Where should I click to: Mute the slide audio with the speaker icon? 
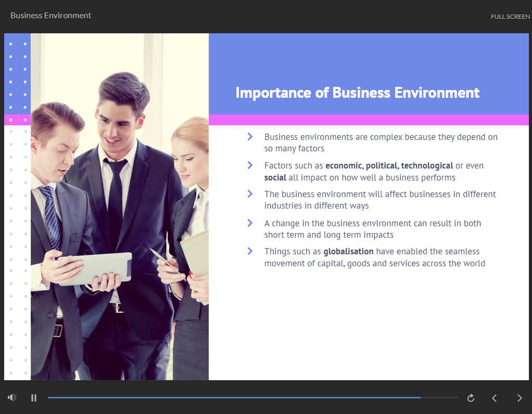click(12, 397)
